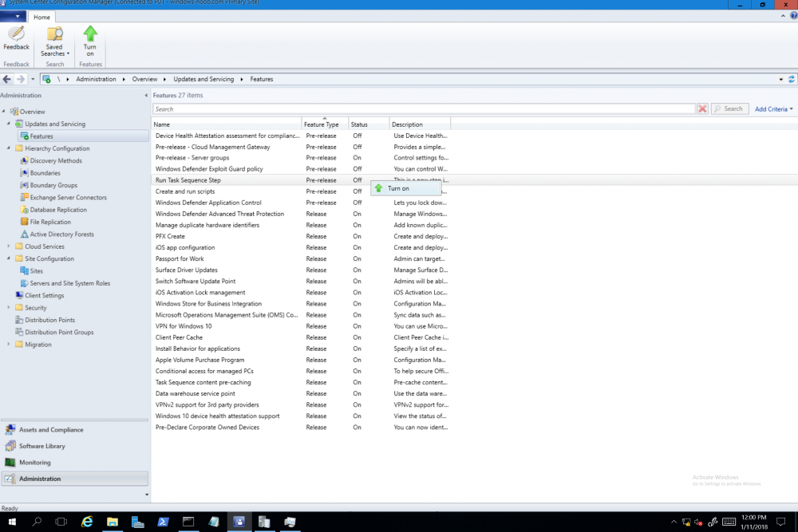Select Boundary Groups in the tree
Screen dimensions: 798x532
point(53,185)
